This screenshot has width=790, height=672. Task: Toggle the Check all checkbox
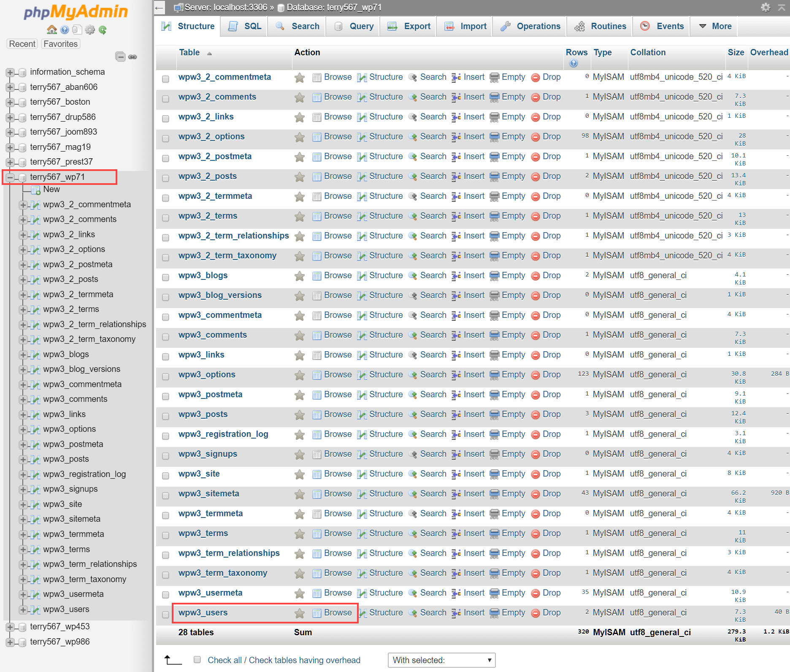pyautogui.click(x=197, y=659)
